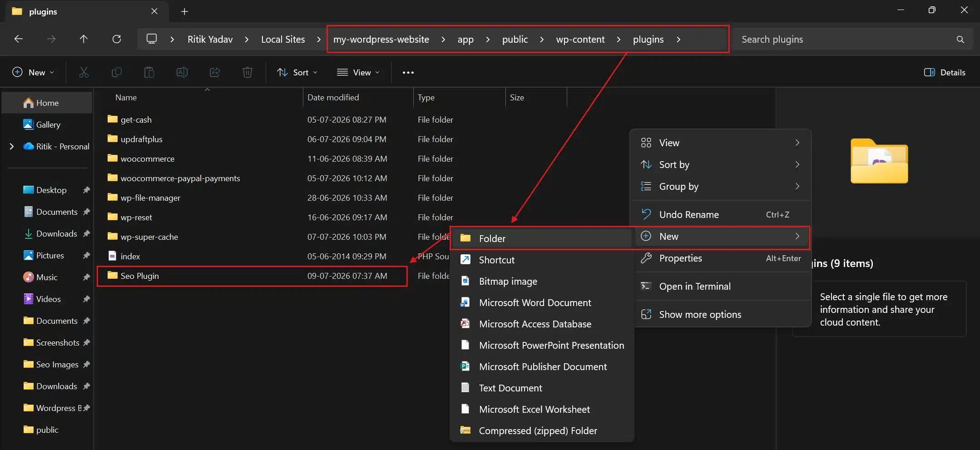Screen dimensions: 980x450
Task: Choose Open in Terminal
Action: click(x=720, y=286)
